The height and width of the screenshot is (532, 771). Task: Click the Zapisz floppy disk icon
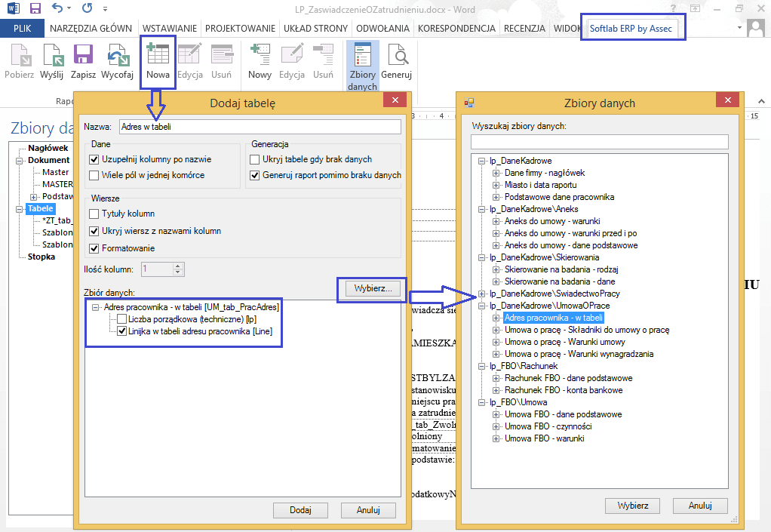click(83, 54)
